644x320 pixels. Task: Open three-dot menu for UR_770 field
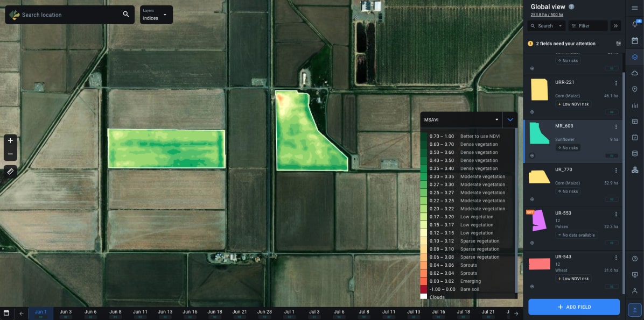pos(615,170)
